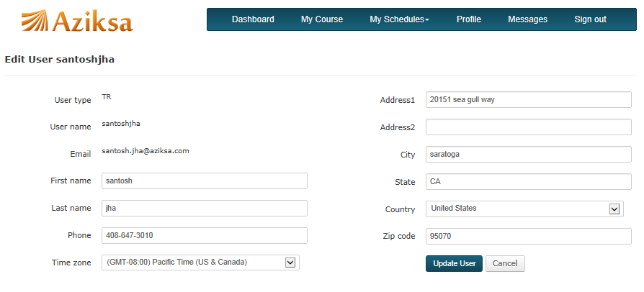Image resolution: width=644 pixels, height=292 pixels.
Task: Select the United States country combo box
Action: 524,209
